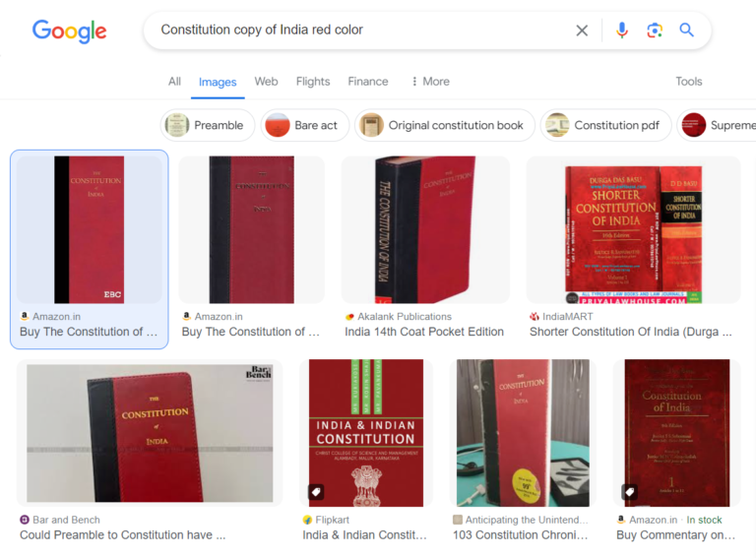Click product tag icon on Flipkart image
Image resolution: width=756 pixels, height=558 pixels.
316,492
